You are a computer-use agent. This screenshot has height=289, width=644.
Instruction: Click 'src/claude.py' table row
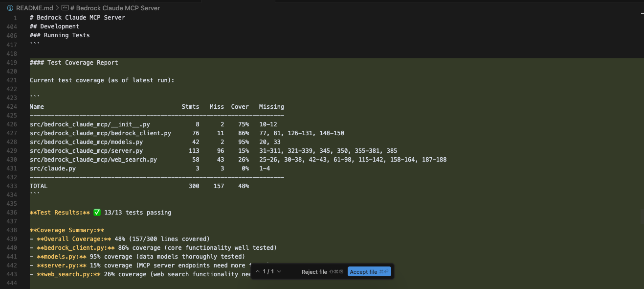(x=150, y=169)
